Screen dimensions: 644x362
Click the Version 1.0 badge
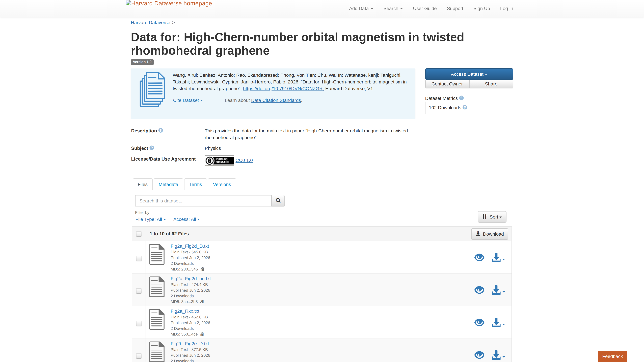click(142, 62)
